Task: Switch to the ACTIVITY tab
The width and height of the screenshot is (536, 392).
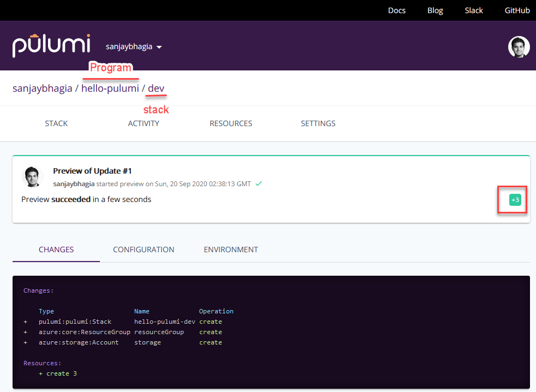Action: (144, 123)
